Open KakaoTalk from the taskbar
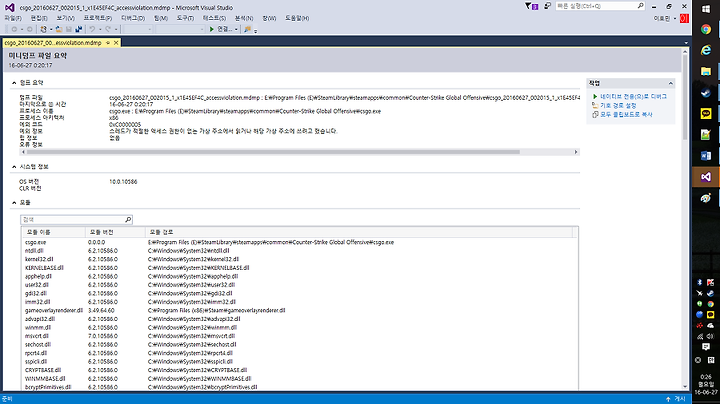This screenshot has height=404, width=720. (x=706, y=113)
